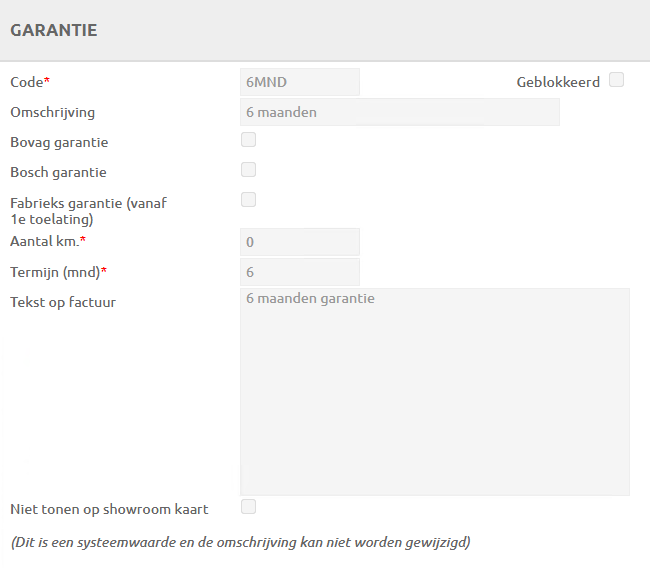Click the Termijn (mnd) input field
This screenshot has height=568, width=650.
click(299, 272)
